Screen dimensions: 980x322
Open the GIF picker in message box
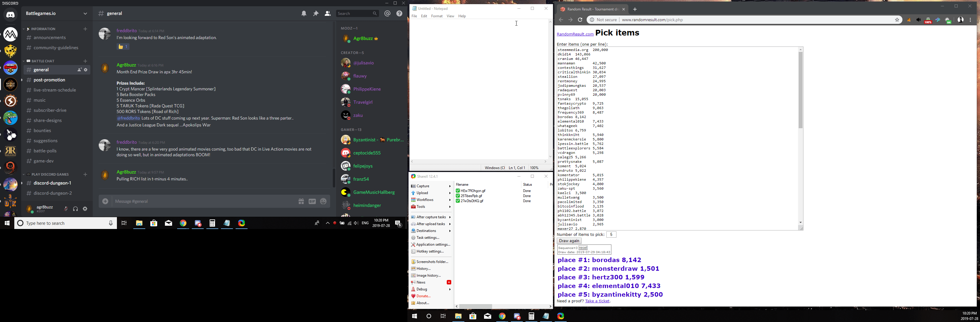click(x=312, y=202)
